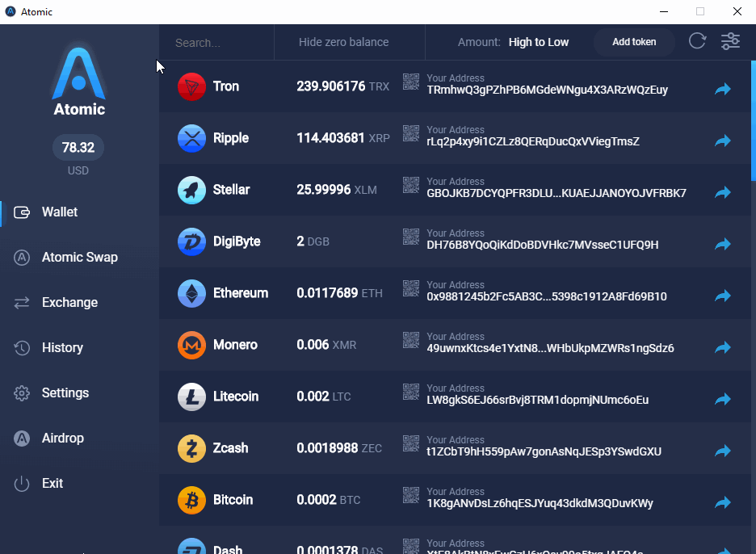Click the Ethereum coin icon

pyautogui.click(x=191, y=293)
